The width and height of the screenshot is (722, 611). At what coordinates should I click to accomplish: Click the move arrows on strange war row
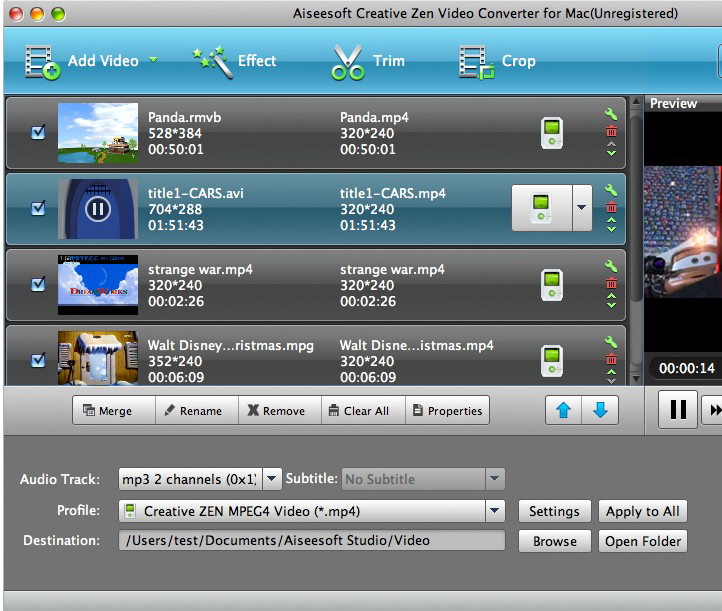(x=611, y=301)
